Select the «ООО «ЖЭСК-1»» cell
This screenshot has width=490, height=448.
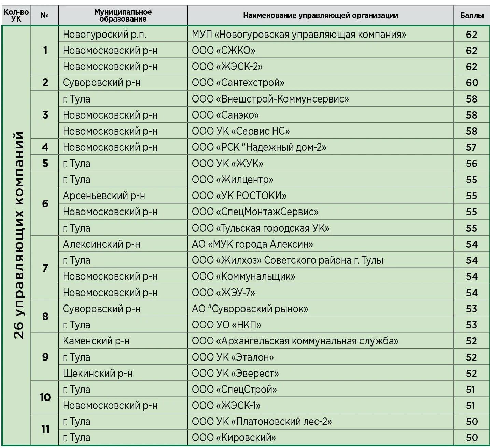click(321, 405)
